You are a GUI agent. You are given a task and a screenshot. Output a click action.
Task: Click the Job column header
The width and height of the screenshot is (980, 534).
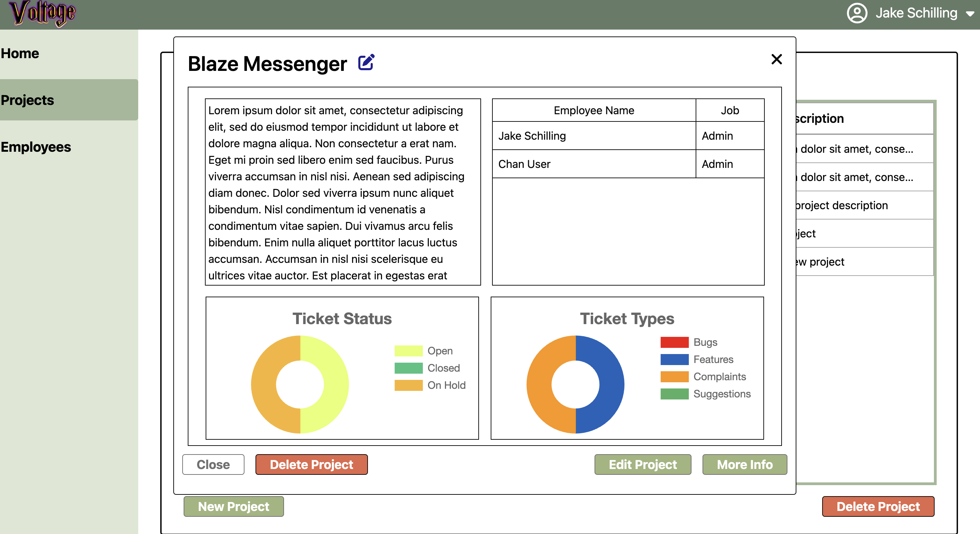coord(730,110)
